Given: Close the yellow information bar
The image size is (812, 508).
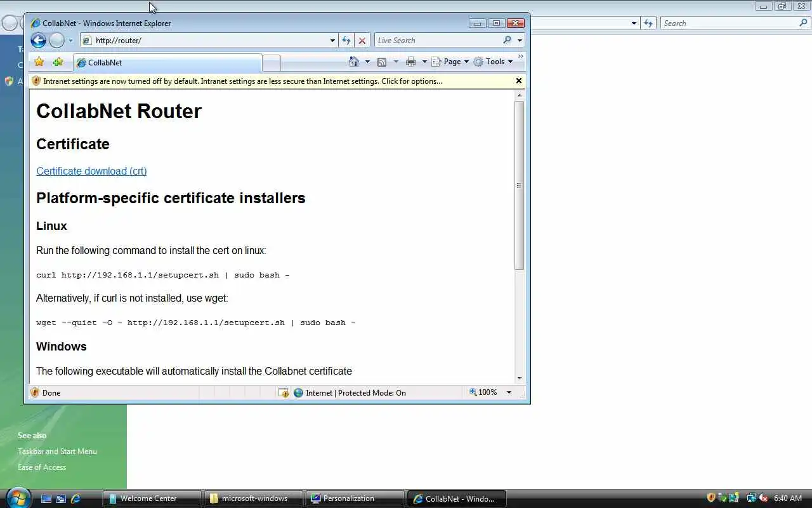Looking at the screenshot, I should point(519,81).
